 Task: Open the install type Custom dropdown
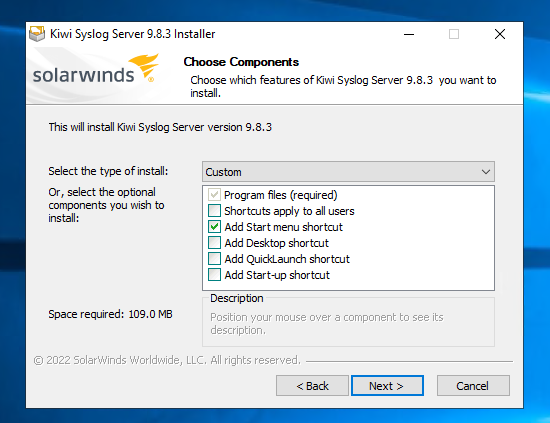click(348, 172)
